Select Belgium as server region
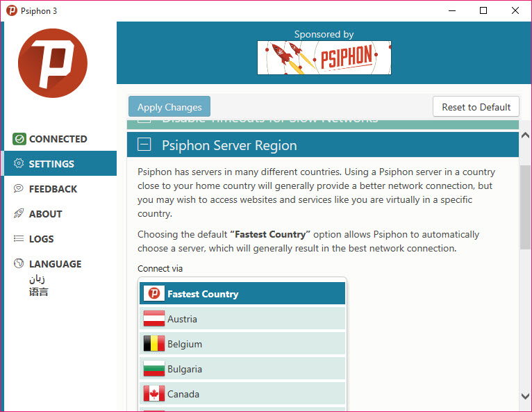 [242, 343]
